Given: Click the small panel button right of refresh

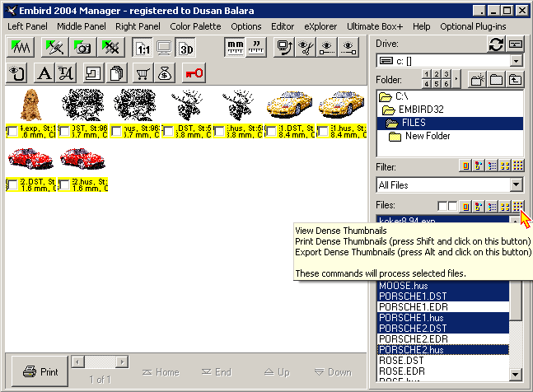Looking at the screenshot, I should [x=516, y=44].
